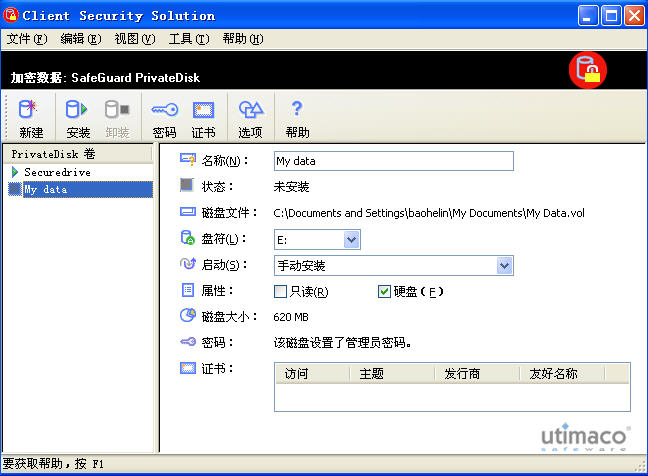Minimize the Client Security Solution window
Viewport: 648px width, 476px height.
click(588, 16)
